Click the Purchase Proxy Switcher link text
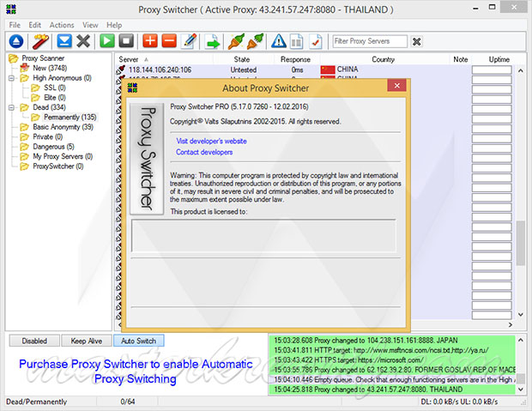 point(136,372)
